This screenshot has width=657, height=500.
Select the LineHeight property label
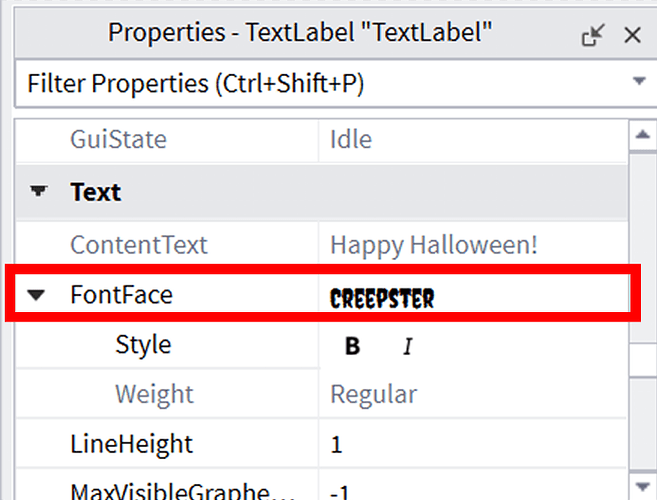[x=131, y=444]
